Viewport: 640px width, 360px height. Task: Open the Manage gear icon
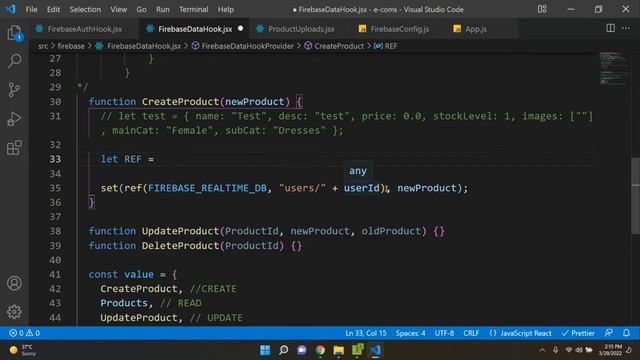point(14,312)
